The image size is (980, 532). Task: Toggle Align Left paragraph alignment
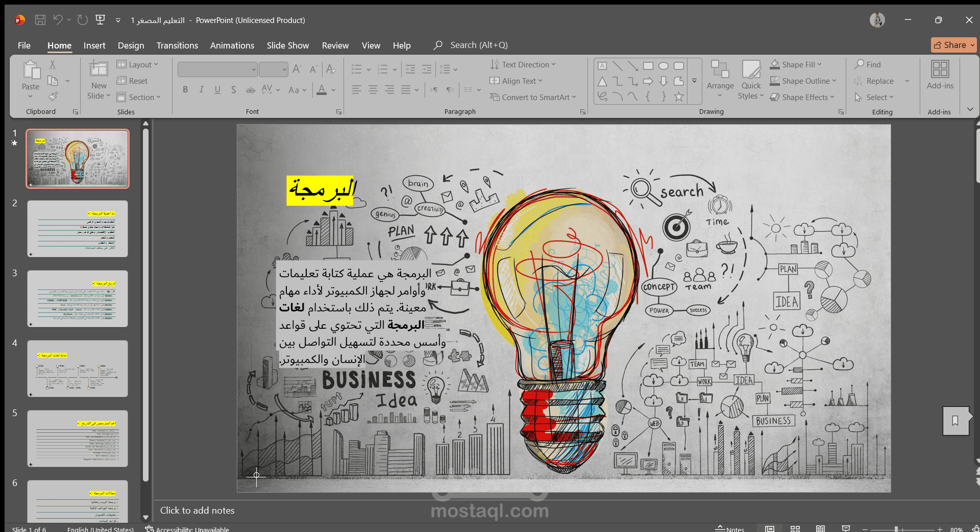coord(357,90)
